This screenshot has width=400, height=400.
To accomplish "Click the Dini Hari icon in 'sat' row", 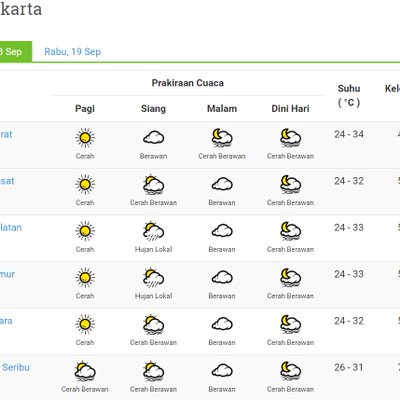I will click(291, 184).
